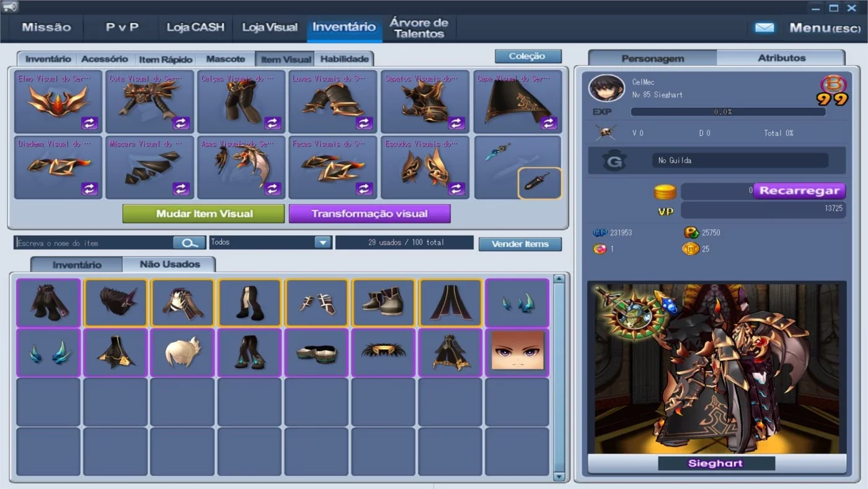868x489 pixels.
Task: Select the Facas Visuais knives item
Action: click(333, 168)
